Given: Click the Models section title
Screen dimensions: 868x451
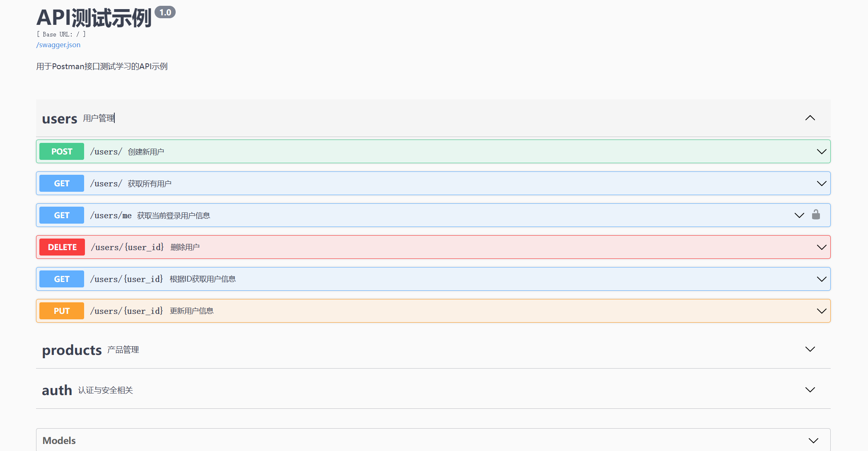Looking at the screenshot, I should pos(59,441).
